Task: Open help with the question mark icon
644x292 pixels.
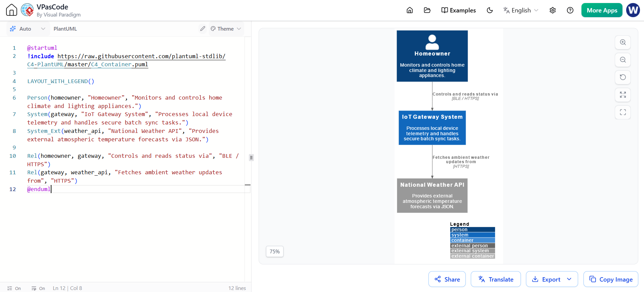Action: 570,10
